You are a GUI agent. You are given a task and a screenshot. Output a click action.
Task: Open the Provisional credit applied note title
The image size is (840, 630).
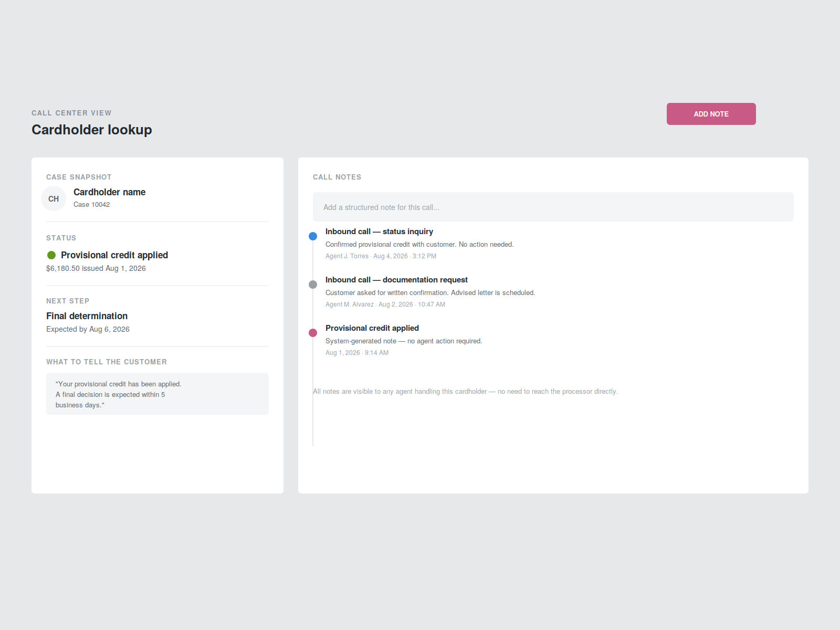[x=372, y=328]
